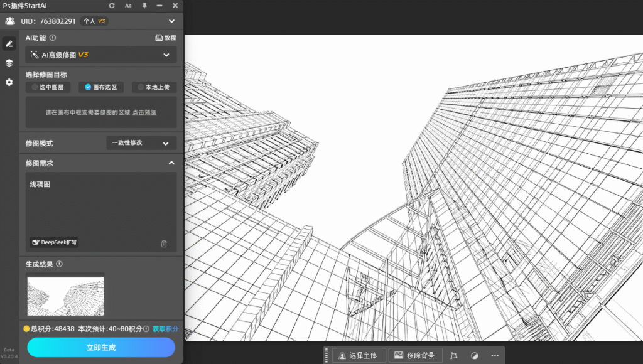
Task: Click the refresh icon in plugin title bar
Action: [112, 6]
